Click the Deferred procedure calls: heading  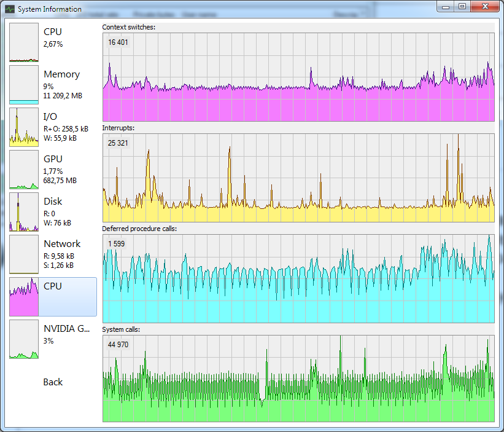tap(139, 229)
